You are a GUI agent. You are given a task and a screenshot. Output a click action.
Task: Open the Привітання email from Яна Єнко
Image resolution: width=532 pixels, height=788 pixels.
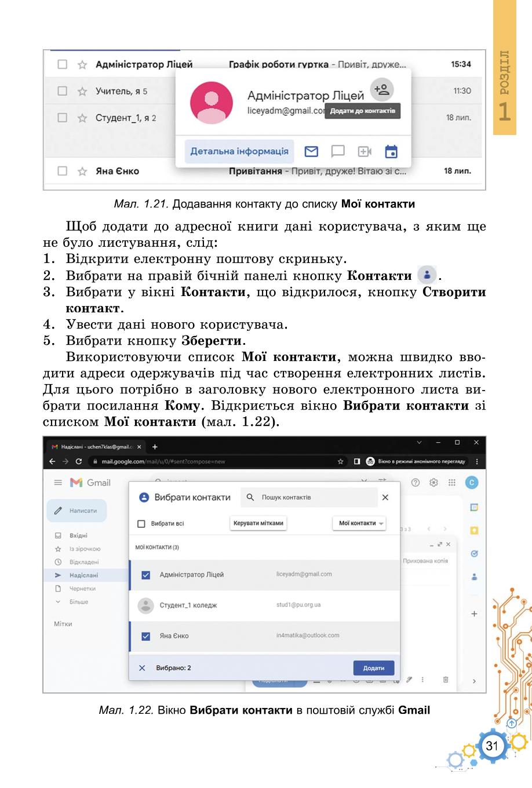click(318, 171)
